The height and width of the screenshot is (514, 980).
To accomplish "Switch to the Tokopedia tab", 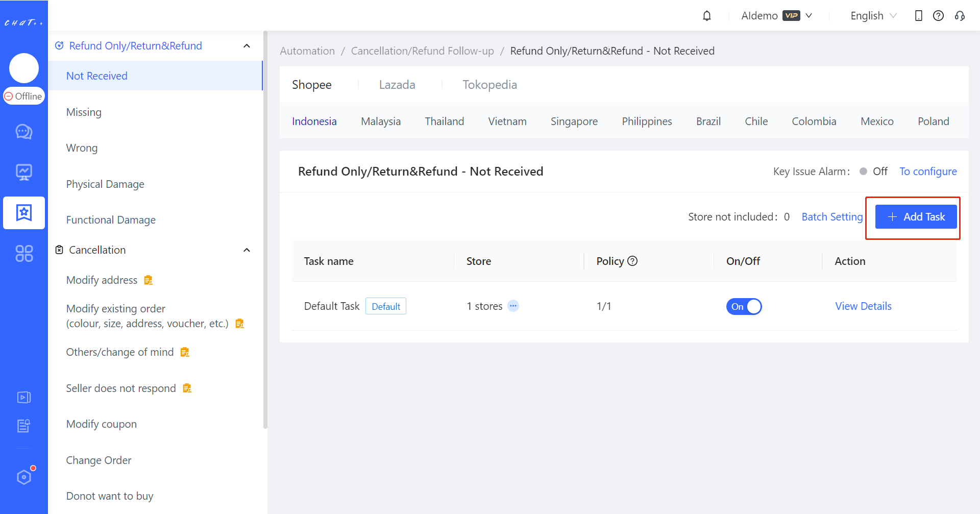I will click(490, 85).
